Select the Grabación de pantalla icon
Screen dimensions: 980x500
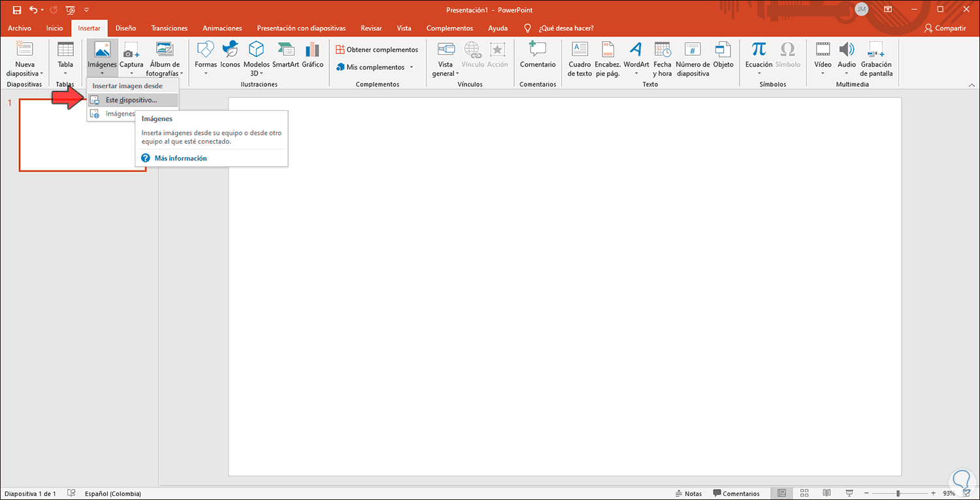pos(876,50)
